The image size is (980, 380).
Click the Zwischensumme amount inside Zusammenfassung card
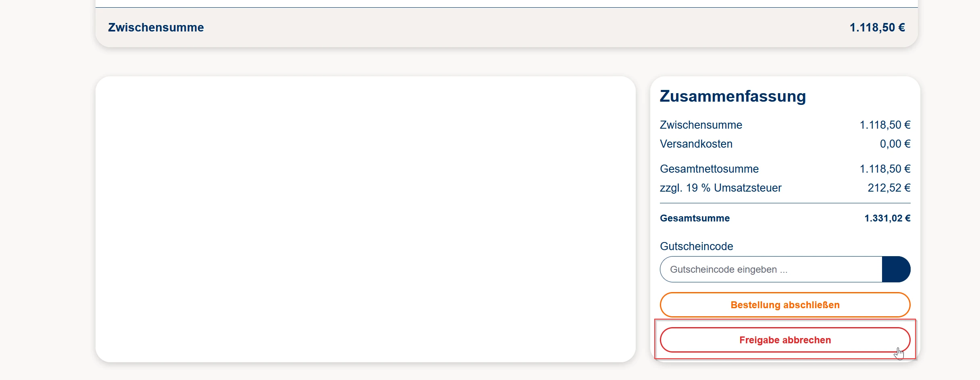click(x=884, y=125)
